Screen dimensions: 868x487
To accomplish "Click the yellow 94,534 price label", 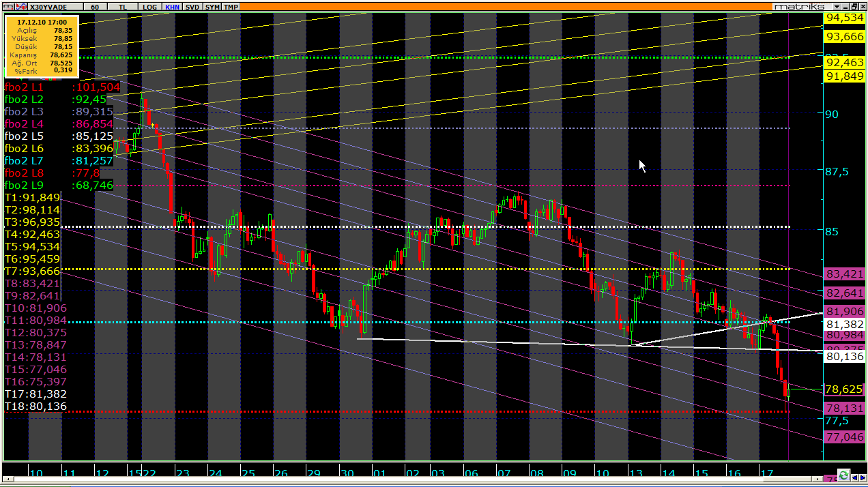I will click(x=844, y=18).
